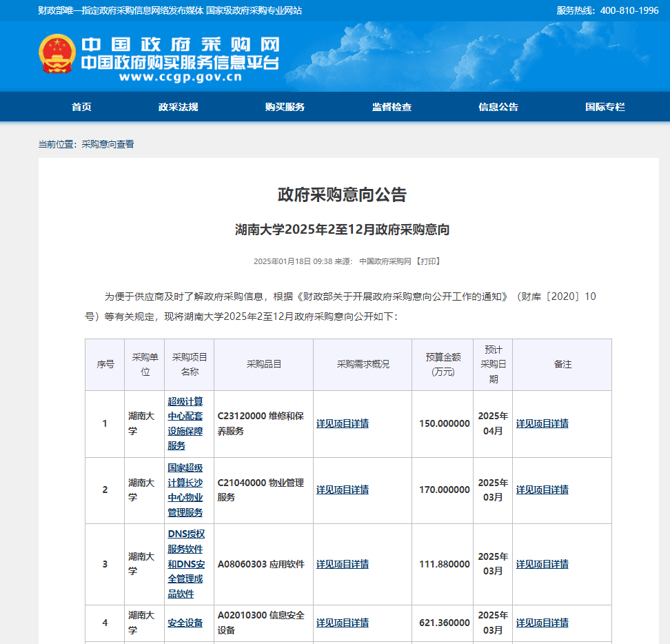Viewport: 670px width, 644px height.
Task: Click the 采购项目名称 column header
Action: click(x=190, y=364)
